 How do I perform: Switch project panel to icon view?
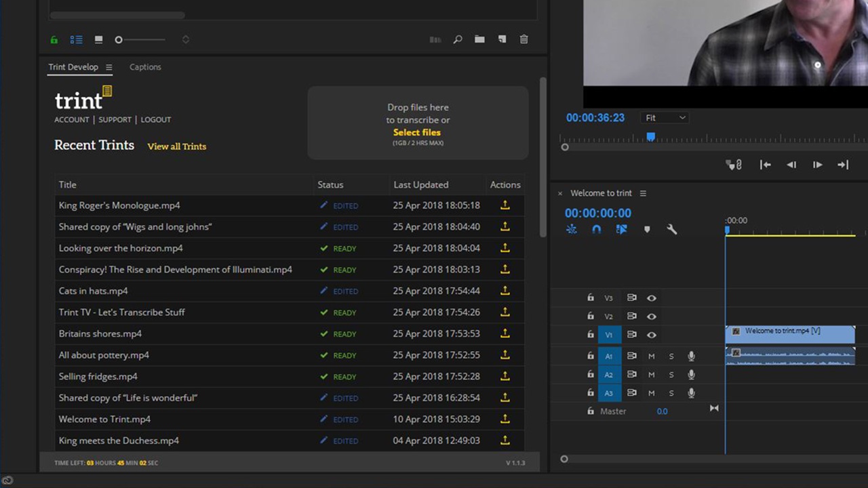(98, 40)
